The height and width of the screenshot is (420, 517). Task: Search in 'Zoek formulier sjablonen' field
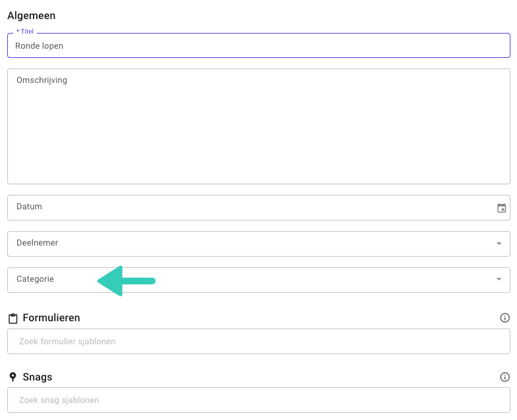[x=258, y=342]
